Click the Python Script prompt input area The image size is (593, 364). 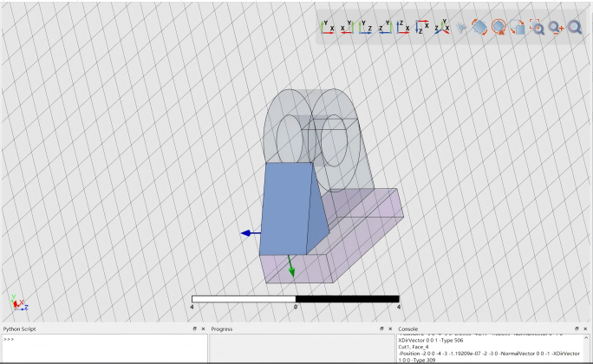coord(105,348)
